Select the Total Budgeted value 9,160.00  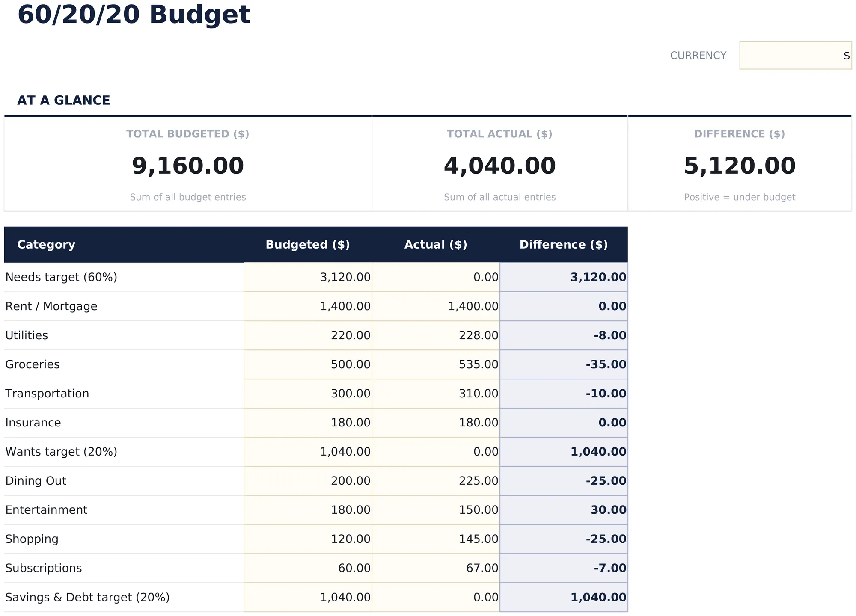(188, 166)
